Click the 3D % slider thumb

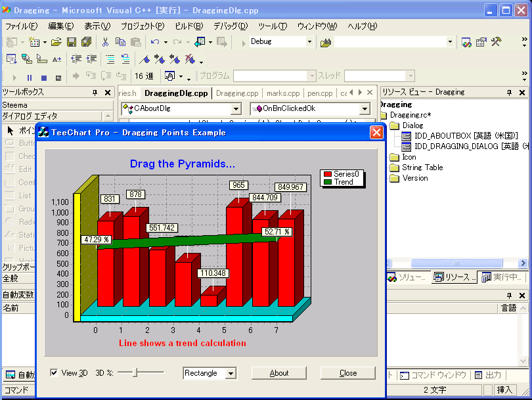[x=135, y=372]
